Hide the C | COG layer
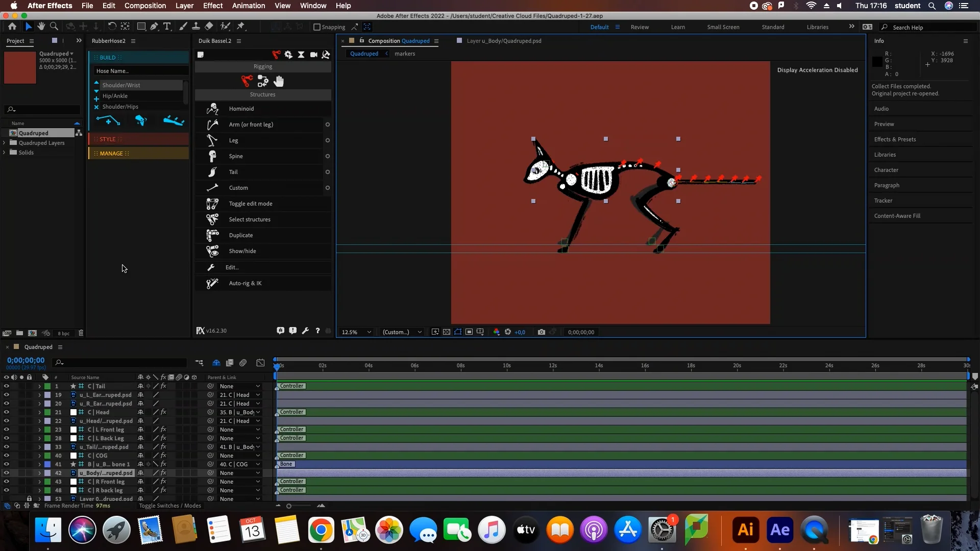The image size is (980, 551). click(x=6, y=456)
